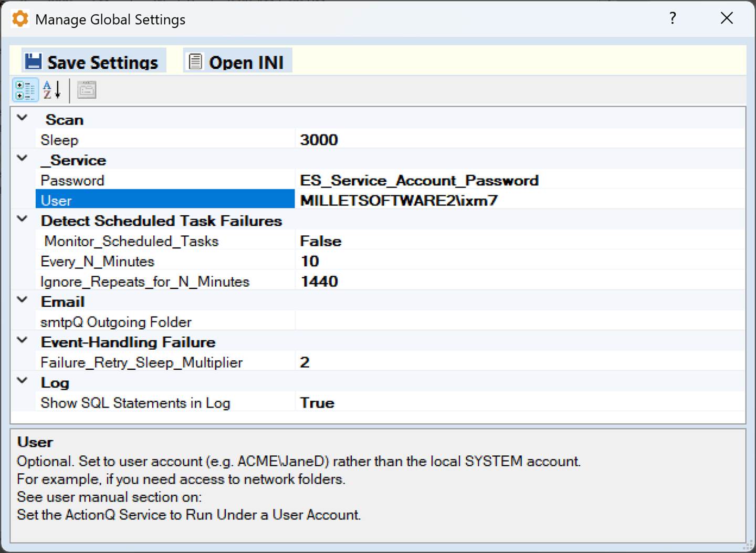Edit the ES_Service_Account_Password value

[519, 180]
